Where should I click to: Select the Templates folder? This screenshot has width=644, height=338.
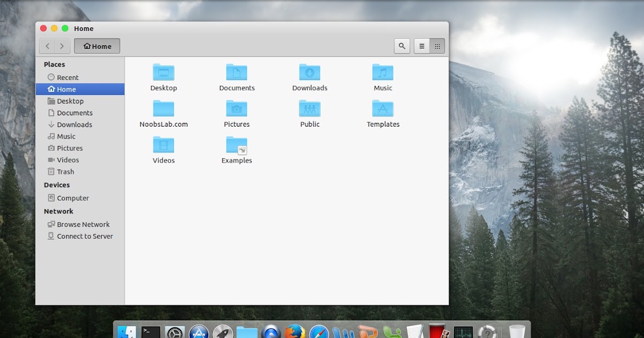point(383,114)
